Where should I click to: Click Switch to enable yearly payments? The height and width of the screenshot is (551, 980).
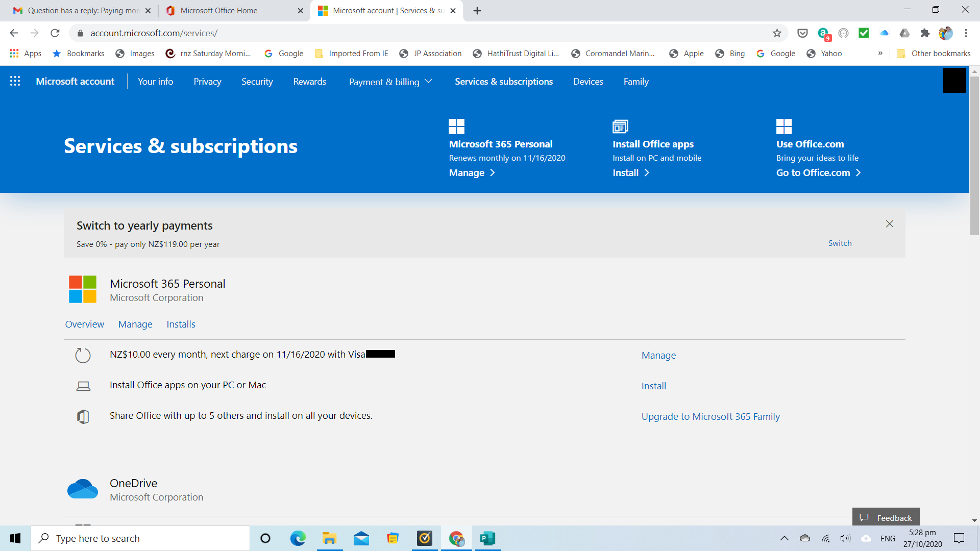click(x=840, y=242)
